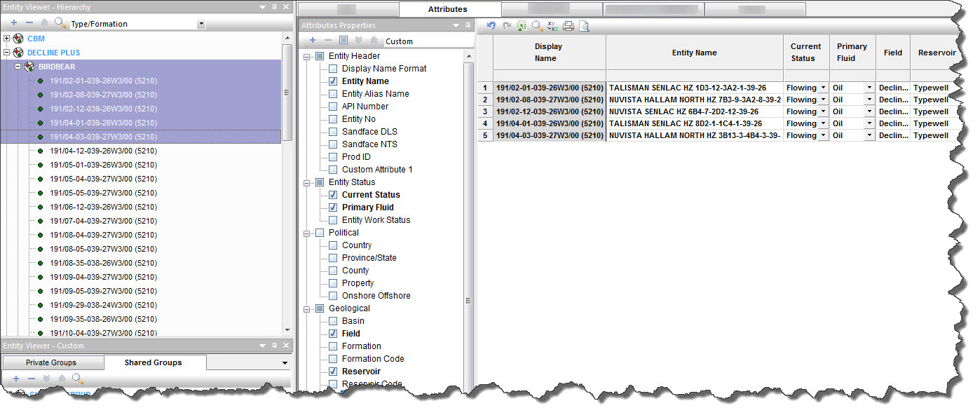The width and height of the screenshot is (980, 415).
Task: Click the Redo icon on the Attributes toolbar
Action: tap(506, 26)
